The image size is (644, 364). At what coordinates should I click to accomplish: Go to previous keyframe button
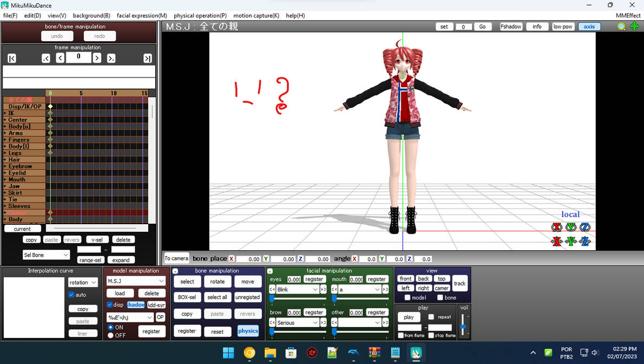tap(46, 58)
